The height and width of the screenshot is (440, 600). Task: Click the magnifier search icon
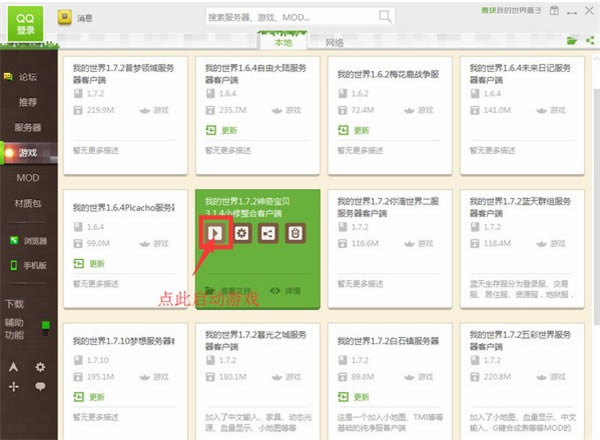coord(385,16)
